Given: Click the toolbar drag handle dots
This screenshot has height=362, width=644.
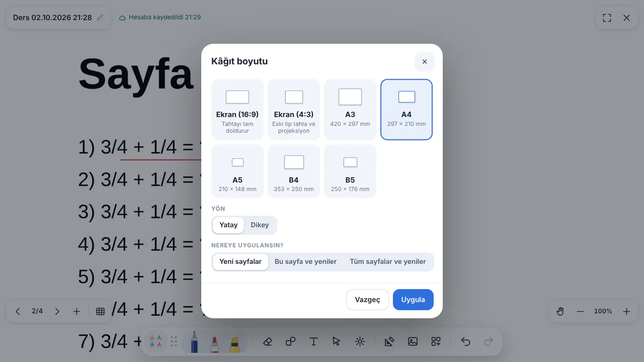Looking at the screenshot, I should coord(174,342).
